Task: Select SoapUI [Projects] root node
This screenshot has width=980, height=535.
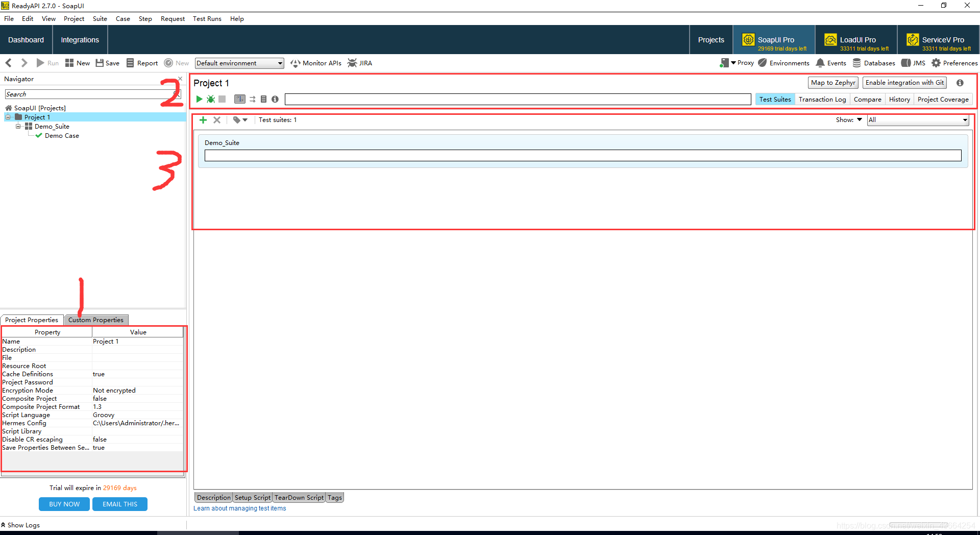Action: [36, 108]
